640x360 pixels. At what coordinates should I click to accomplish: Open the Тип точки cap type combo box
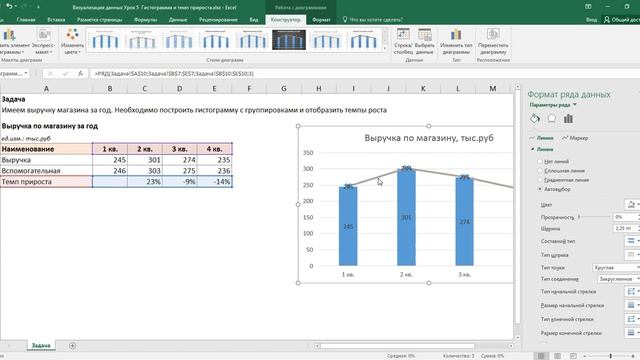tap(616, 268)
